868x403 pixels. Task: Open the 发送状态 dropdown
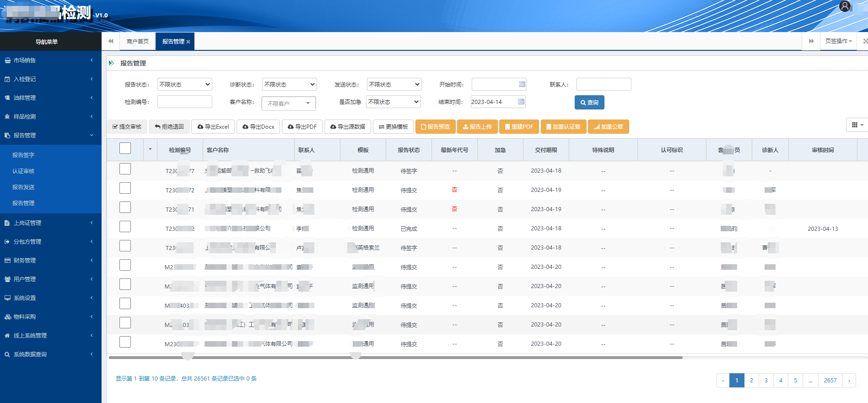click(394, 84)
